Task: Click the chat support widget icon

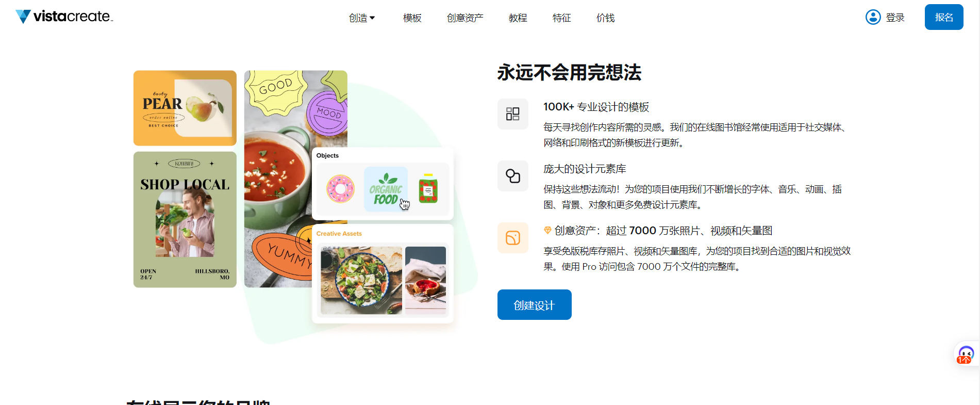Action: [966, 355]
